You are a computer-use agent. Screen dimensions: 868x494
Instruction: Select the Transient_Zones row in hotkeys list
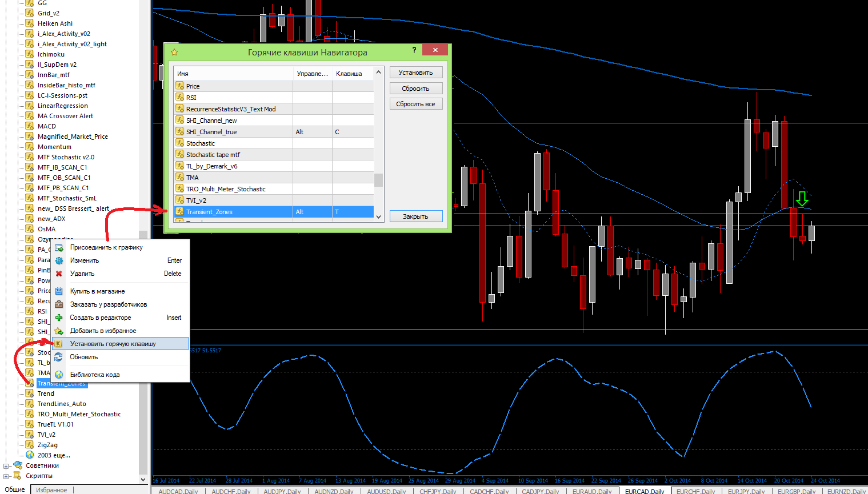point(274,212)
